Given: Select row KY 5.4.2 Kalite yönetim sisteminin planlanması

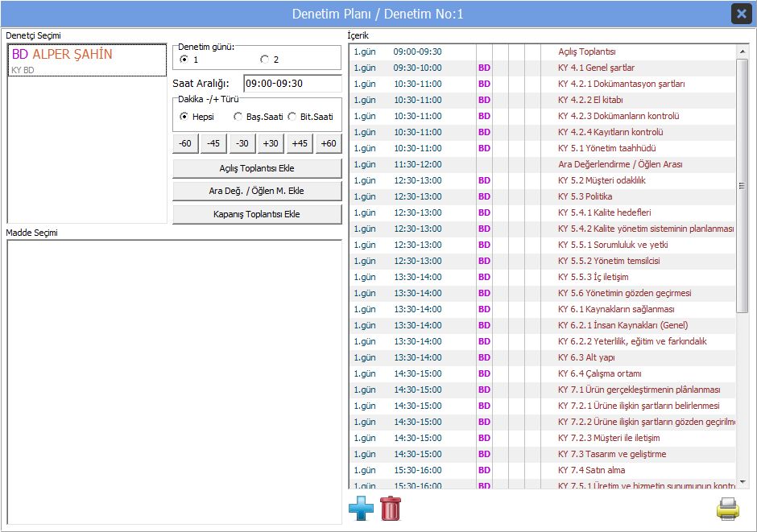Looking at the screenshot, I should 542,229.
